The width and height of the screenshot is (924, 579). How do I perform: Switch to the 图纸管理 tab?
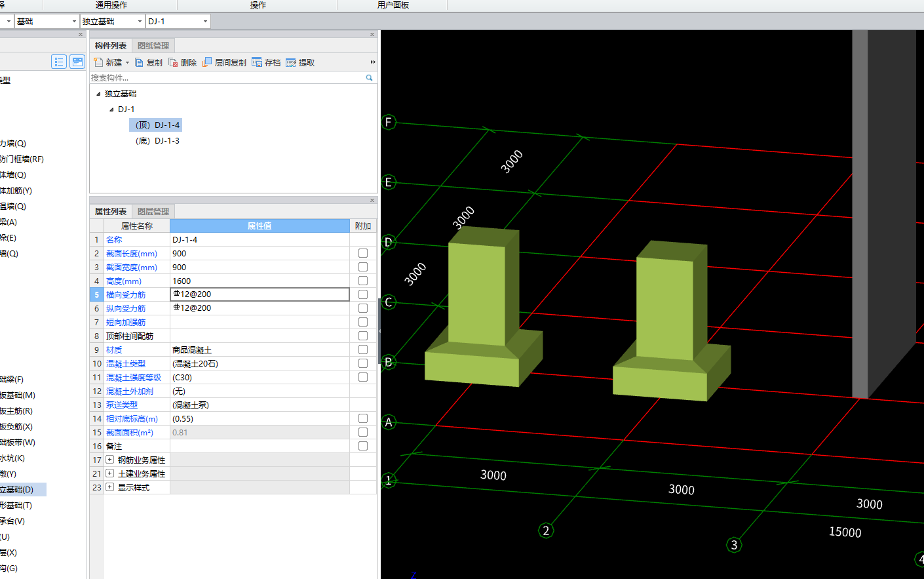153,46
